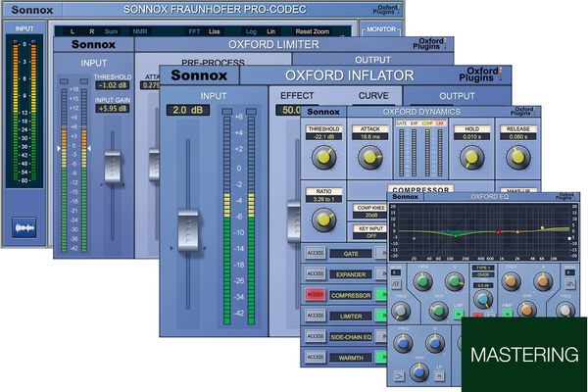Click the red button below the cyan EQ knob
The height and width of the screenshot is (392, 588).
coord(477,315)
